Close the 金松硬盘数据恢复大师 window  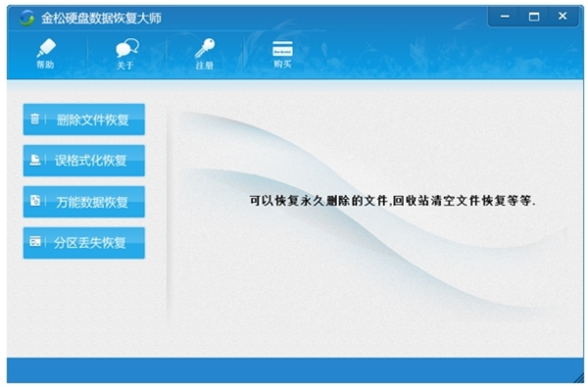pyautogui.click(x=563, y=17)
